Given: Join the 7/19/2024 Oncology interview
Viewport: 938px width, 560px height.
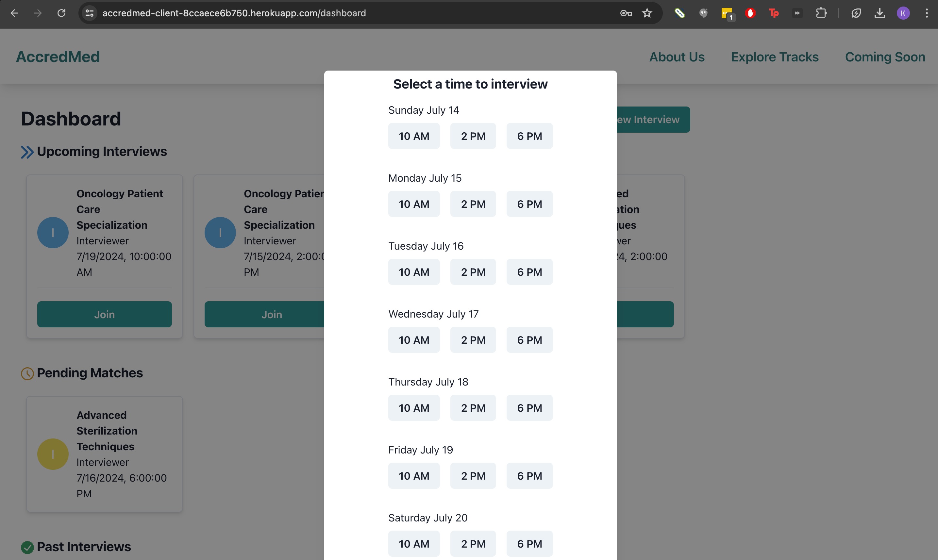Looking at the screenshot, I should [x=104, y=314].
